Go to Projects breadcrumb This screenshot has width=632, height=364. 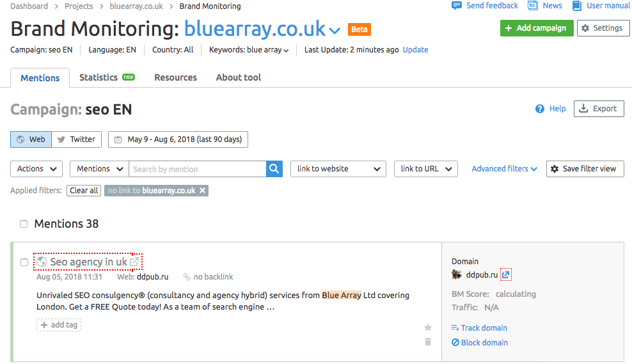[79, 6]
